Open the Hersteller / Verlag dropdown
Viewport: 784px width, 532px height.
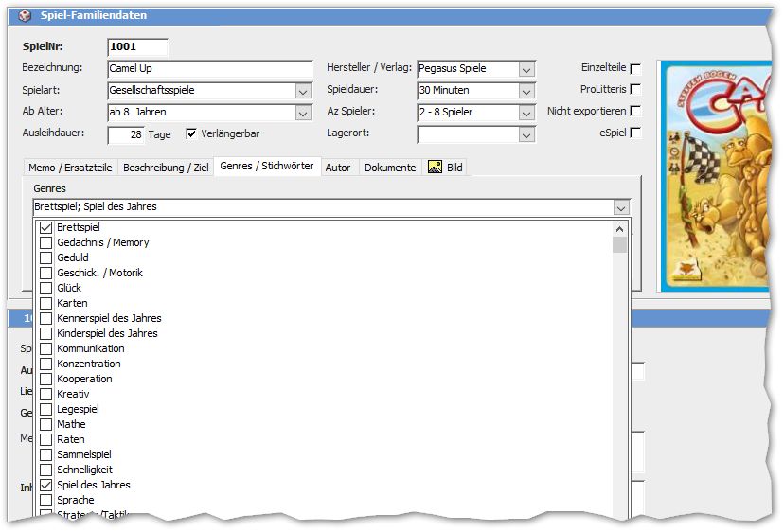tap(526, 70)
